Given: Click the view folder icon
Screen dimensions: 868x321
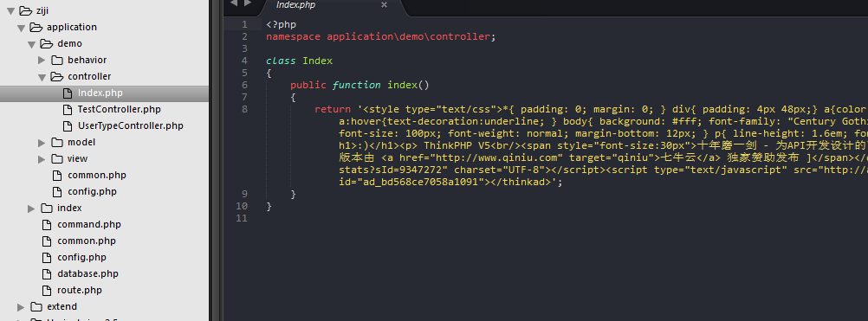Looking at the screenshot, I should 57,158.
